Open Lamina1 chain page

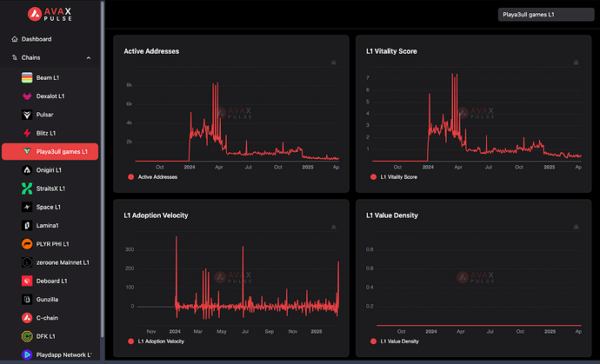pyautogui.click(x=48, y=226)
